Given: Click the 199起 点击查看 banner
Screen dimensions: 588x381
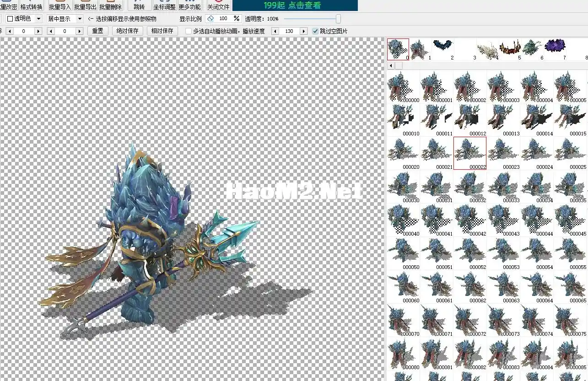Looking at the screenshot, I should point(295,5).
